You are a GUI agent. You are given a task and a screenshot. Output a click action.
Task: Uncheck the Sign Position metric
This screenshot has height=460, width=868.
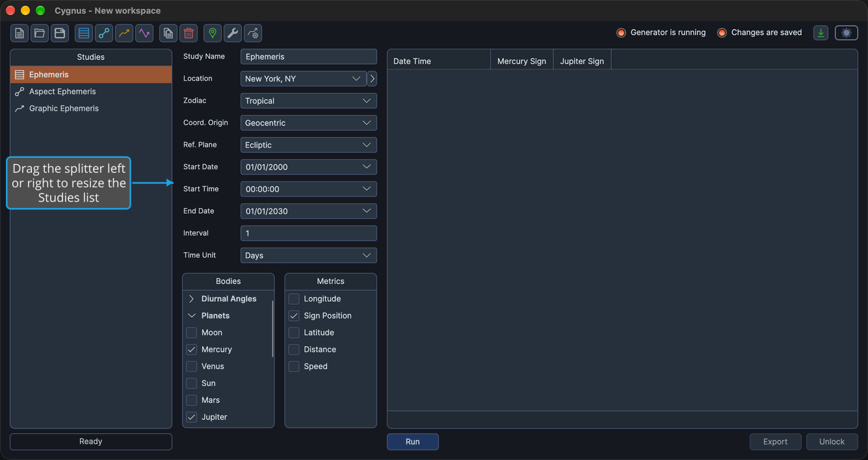[294, 316]
